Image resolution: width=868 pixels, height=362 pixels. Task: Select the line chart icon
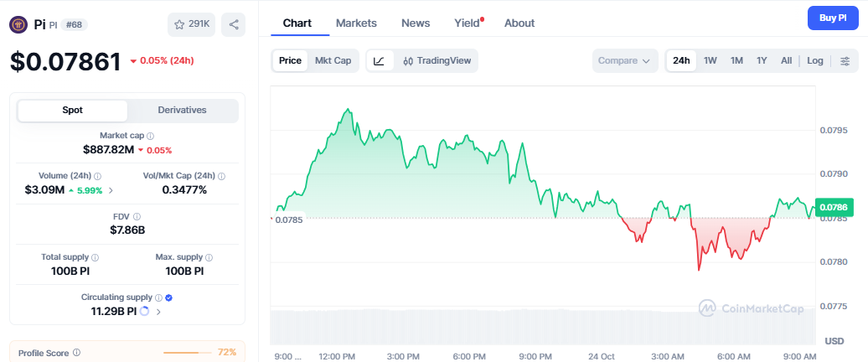tap(380, 61)
